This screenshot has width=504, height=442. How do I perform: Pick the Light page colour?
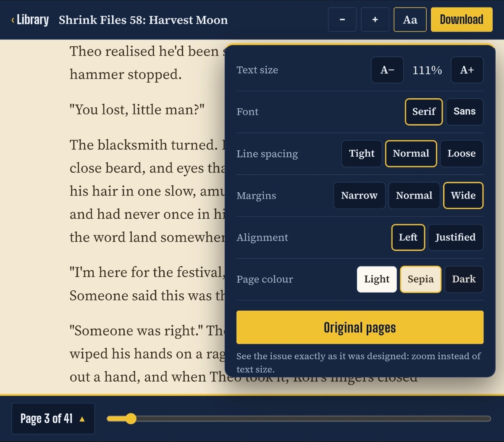(377, 280)
